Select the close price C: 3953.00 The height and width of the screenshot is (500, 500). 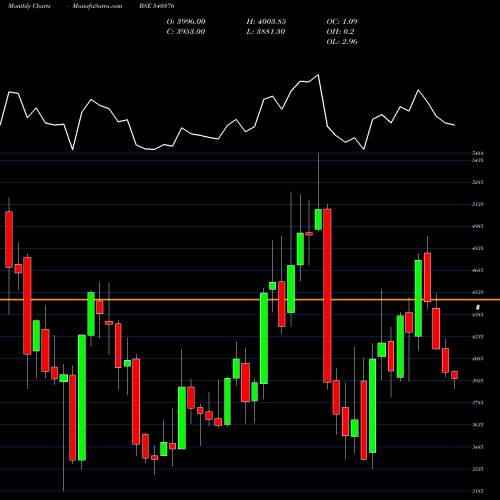[x=186, y=32]
